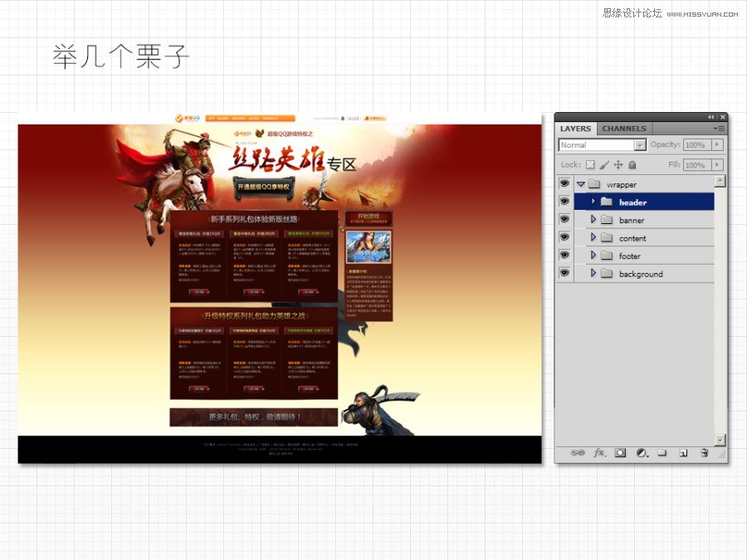Screen dimensions: 747x560
Task: Collapse the wrapper group
Action: click(x=581, y=184)
